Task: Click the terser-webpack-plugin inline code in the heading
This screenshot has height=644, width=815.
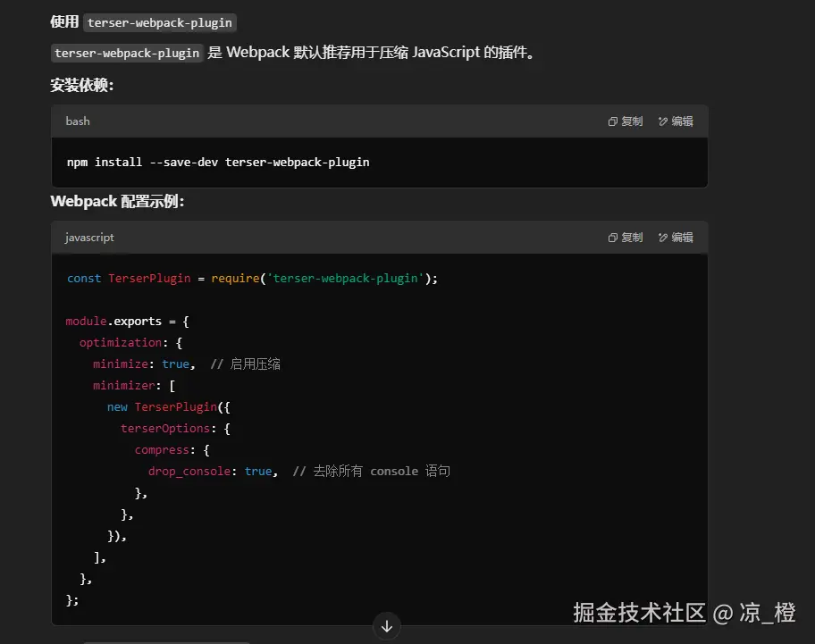Action: [160, 23]
